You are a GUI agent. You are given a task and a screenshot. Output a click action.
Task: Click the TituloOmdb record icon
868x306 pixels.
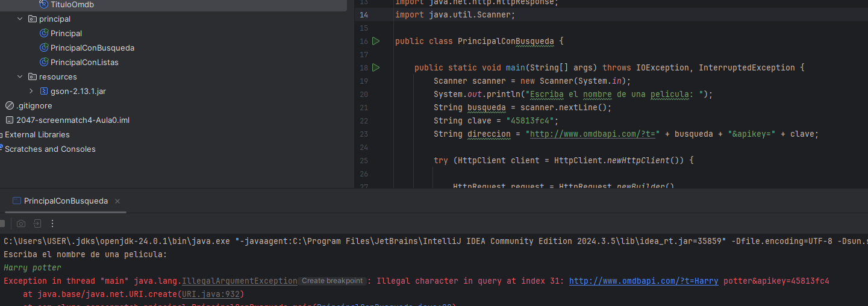click(44, 4)
